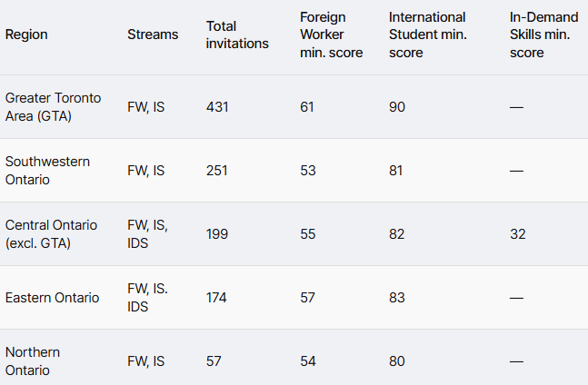Screen dimensions: 588x385
Task: Select Central Ontario's FW, IS, IDS streams cell
Action: 148,233
